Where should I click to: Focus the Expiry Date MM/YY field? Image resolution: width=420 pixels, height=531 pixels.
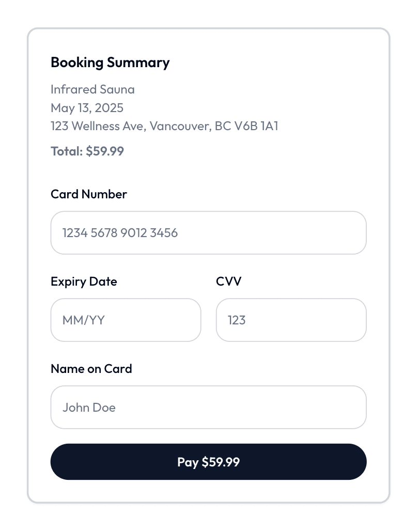(x=126, y=320)
